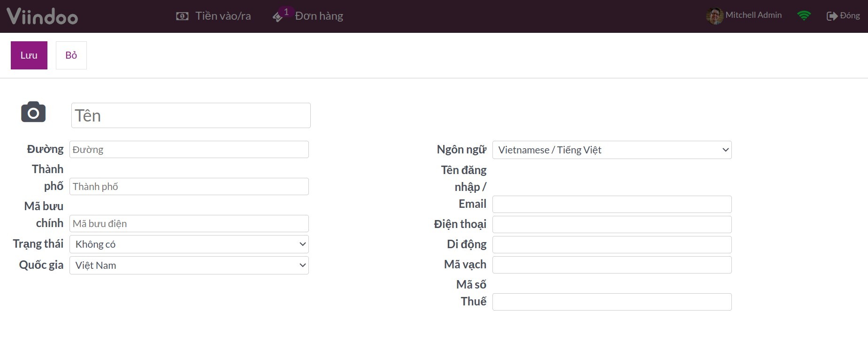Click into the Đường street field

point(189,150)
